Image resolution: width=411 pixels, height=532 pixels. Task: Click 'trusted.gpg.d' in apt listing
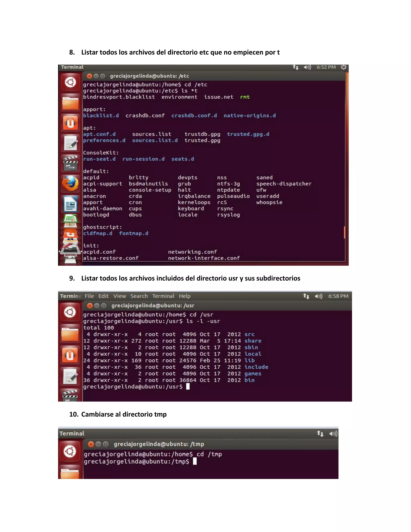tap(248, 134)
